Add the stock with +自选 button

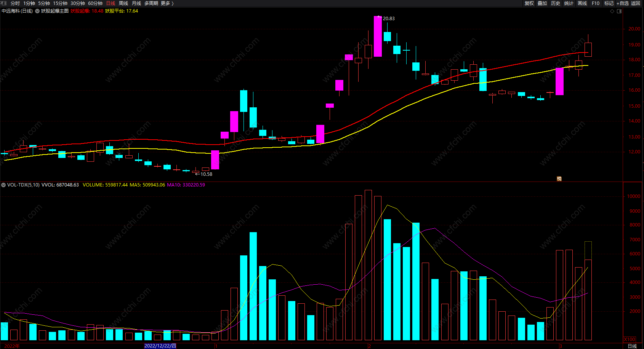623,3
